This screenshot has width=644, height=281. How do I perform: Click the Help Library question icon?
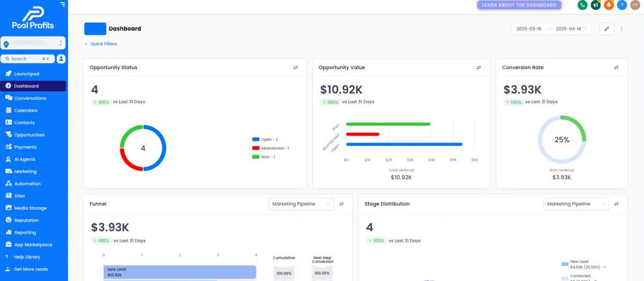[x=7, y=257]
